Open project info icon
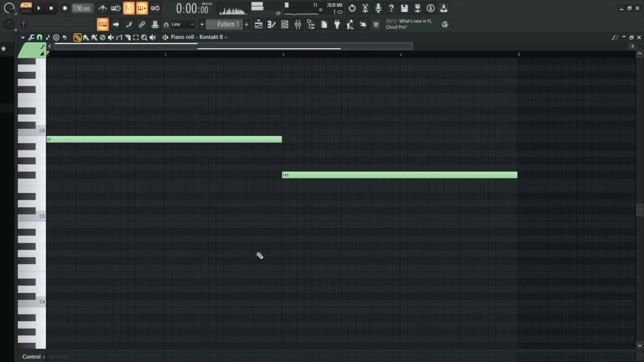Image resolution: width=644 pixels, height=362 pixels. click(431, 8)
